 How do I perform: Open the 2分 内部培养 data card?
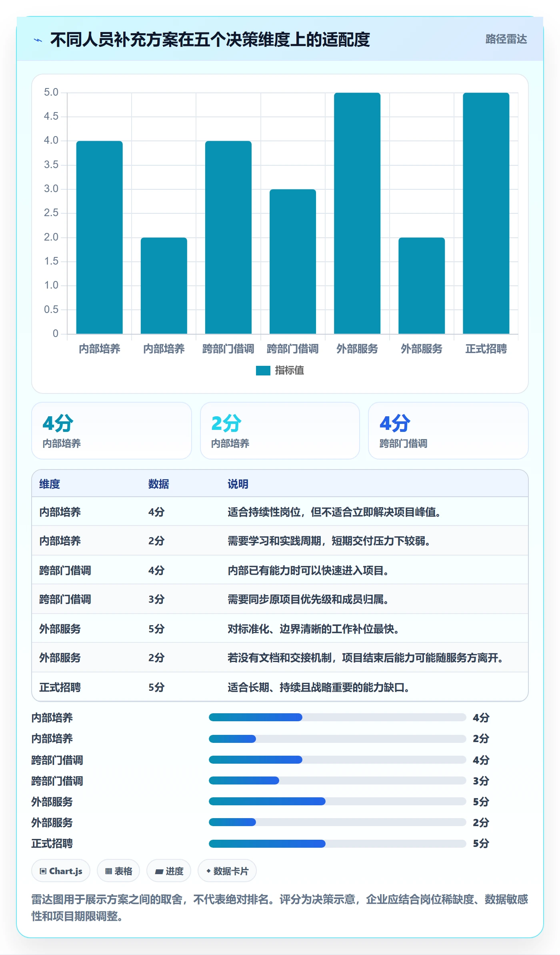280,431
